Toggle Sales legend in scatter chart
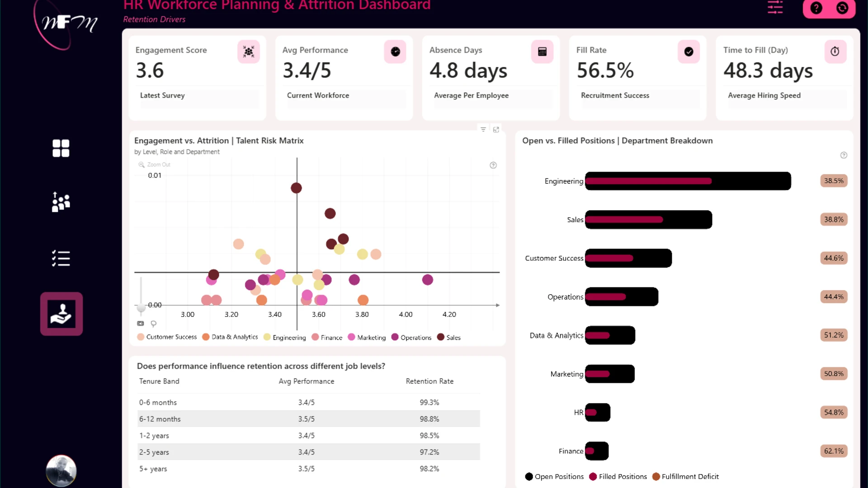The height and width of the screenshot is (488, 868). [449, 338]
